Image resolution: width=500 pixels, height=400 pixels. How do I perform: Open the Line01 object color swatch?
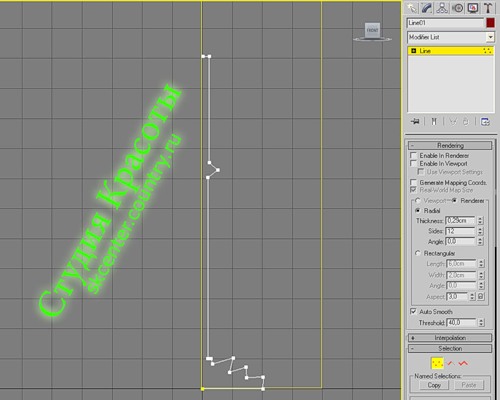click(490, 23)
